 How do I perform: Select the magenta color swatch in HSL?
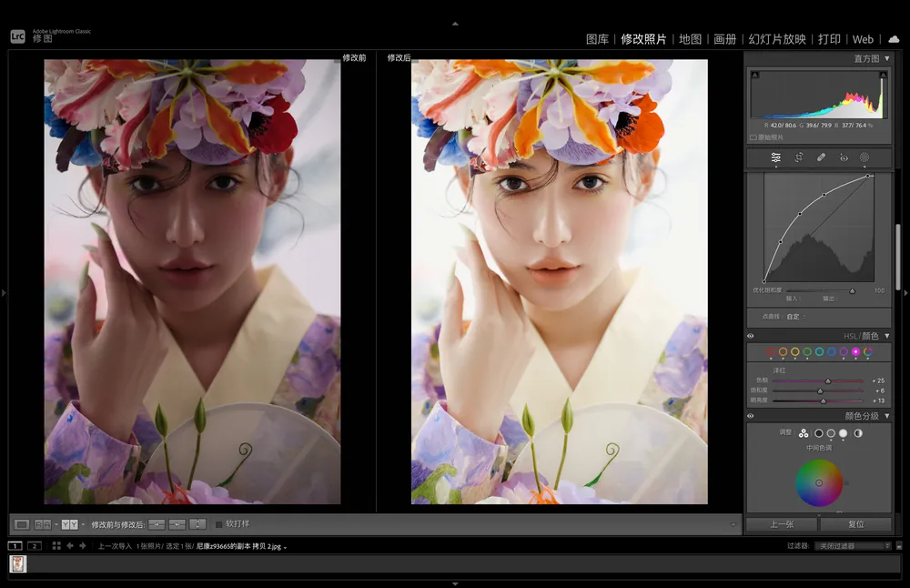coord(855,351)
